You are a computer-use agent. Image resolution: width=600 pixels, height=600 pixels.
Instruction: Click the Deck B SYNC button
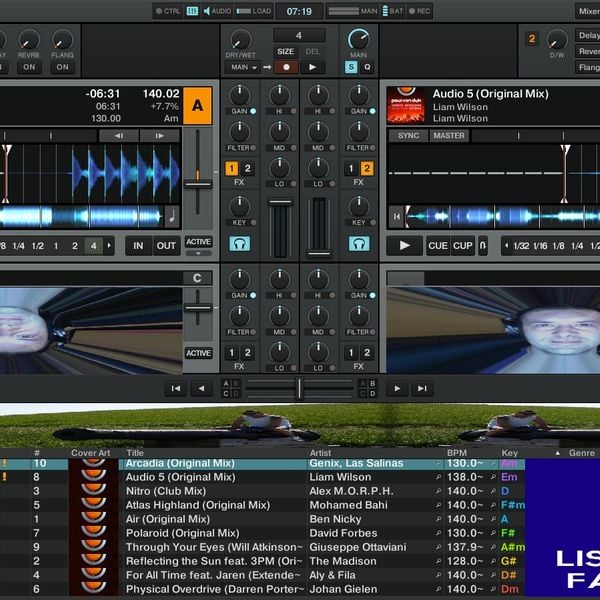pyautogui.click(x=408, y=135)
